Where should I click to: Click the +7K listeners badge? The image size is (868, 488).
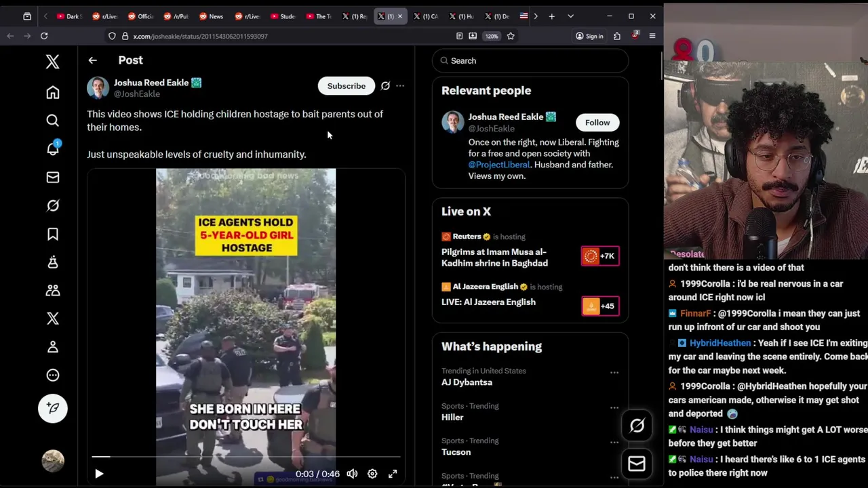[600, 256]
